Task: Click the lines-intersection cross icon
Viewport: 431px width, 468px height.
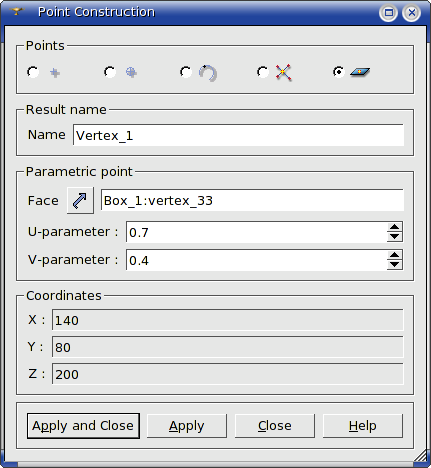Action: pyautogui.click(x=284, y=72)
